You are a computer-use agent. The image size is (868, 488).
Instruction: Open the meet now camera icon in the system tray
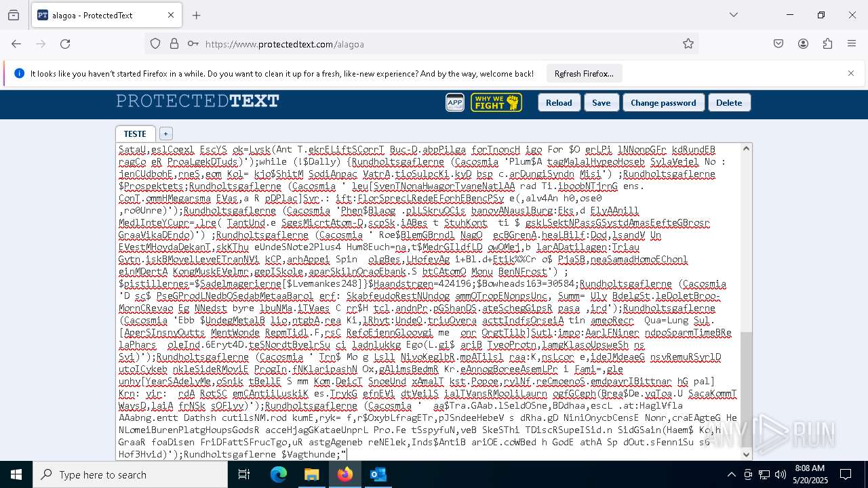[x=748, y=474]
